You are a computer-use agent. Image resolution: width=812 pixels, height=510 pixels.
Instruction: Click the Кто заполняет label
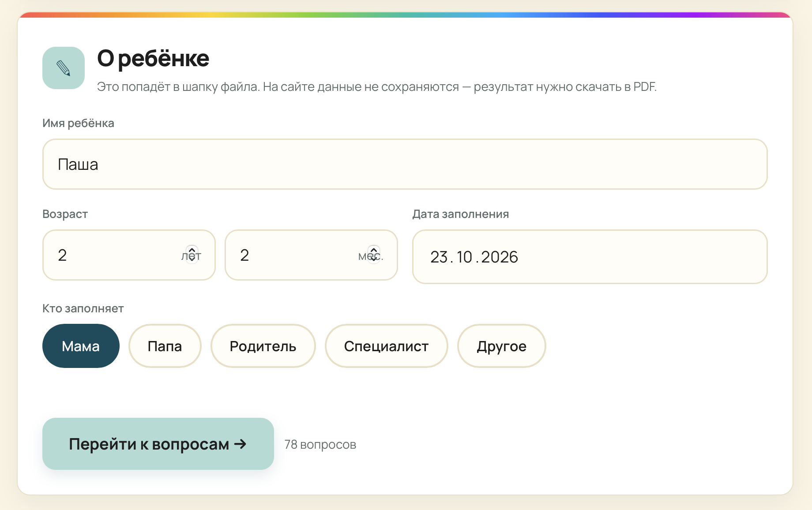click(83, 308)
